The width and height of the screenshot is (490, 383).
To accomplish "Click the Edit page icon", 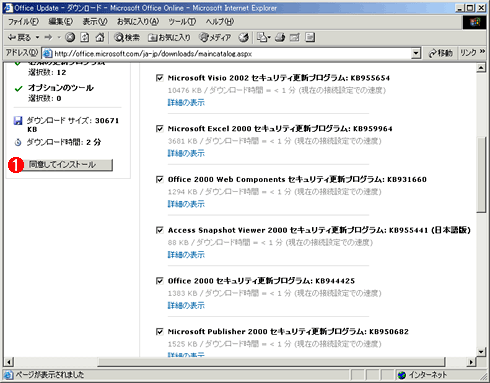I will [x=295, y=38].
